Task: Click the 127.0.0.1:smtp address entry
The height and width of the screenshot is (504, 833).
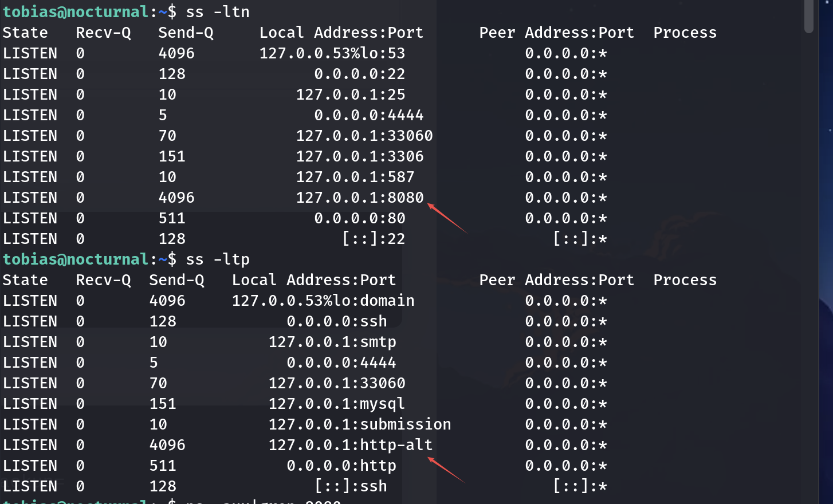Action: coord(332,342)
